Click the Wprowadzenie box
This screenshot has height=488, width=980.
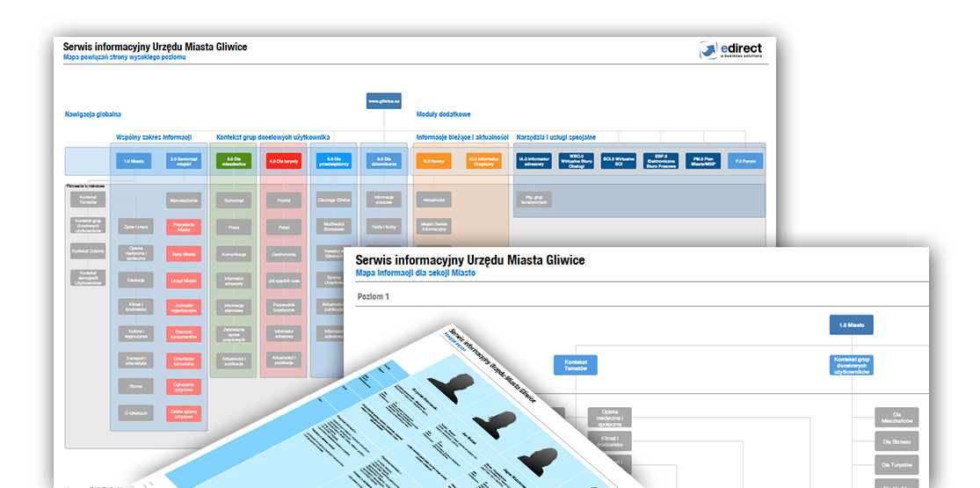[x=184, y=200]
